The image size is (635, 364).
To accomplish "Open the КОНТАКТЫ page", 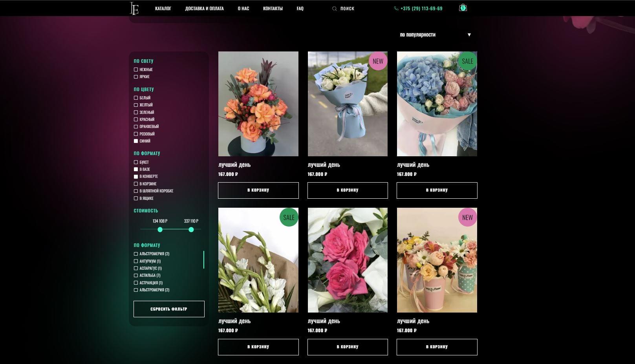I will [x=273, y=9].
